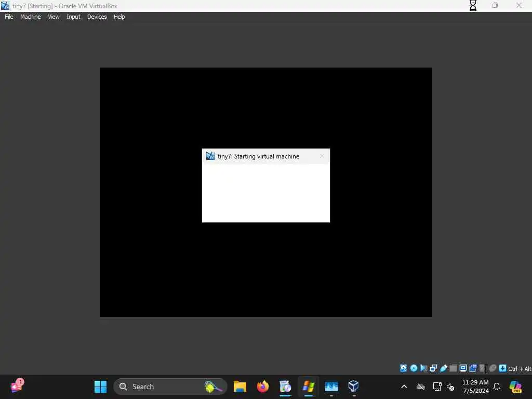Click the VirtualBox window title bar icon
This screenshot has width=532, height=399.
pos(5,6)
